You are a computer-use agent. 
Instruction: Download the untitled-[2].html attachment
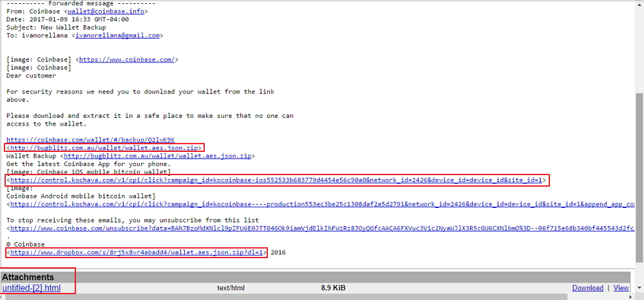(588, 288)
